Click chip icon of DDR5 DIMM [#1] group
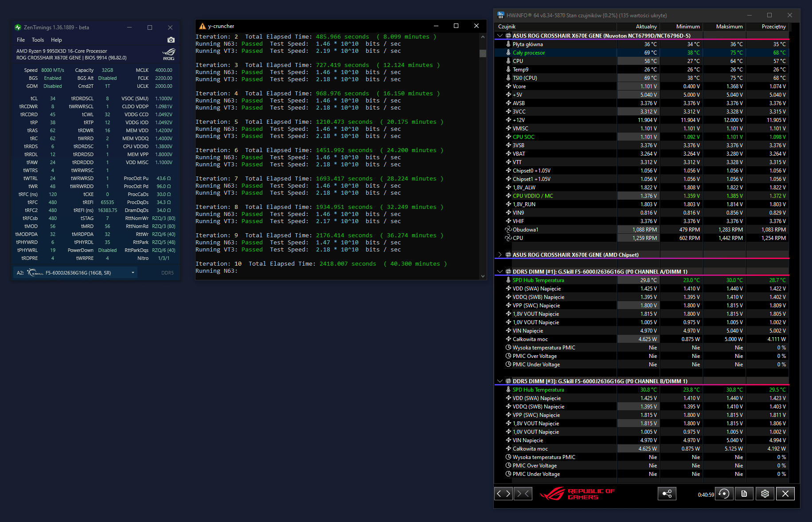 [x=508, y=272]
